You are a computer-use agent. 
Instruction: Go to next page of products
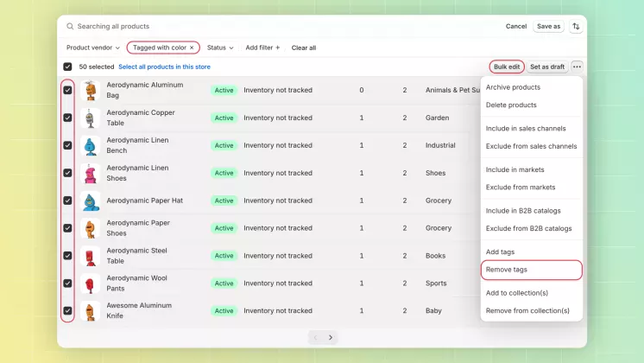pyautogui.click(x=331, y=338)
